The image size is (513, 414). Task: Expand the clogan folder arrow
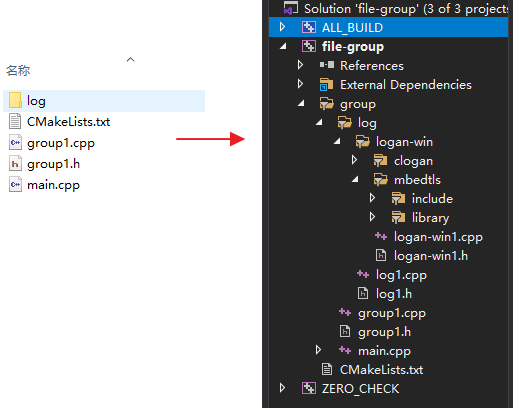[354, 160]
